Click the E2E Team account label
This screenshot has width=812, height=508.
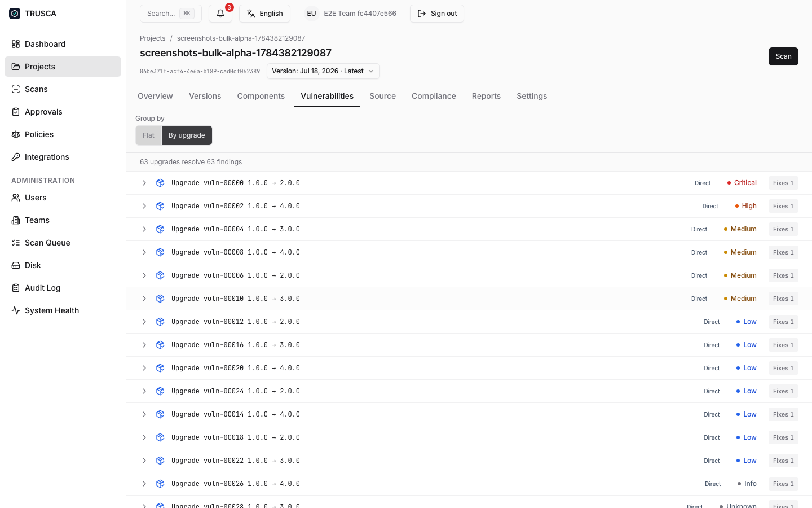(360, 14)
